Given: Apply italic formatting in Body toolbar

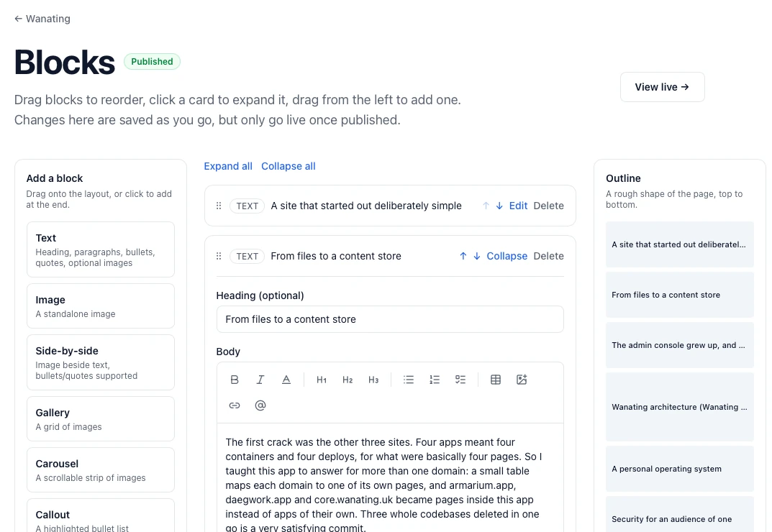Looking at the screenshot, I should [260, 380].
